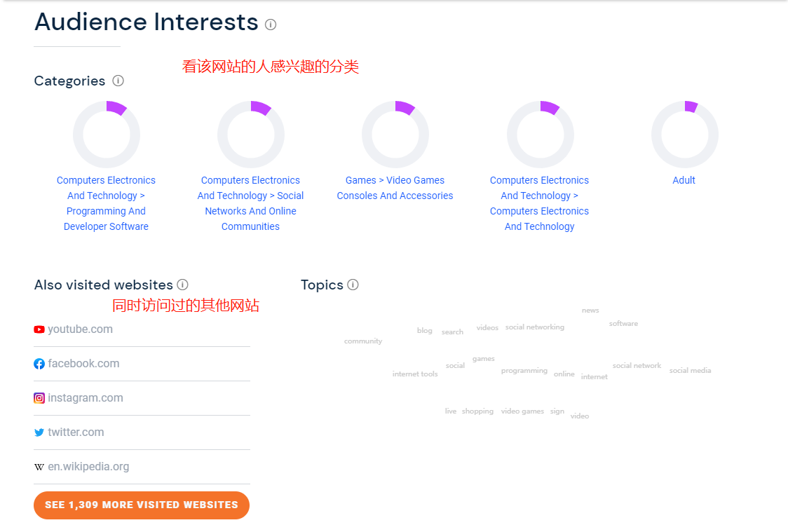
Task: Click the Twitter bird icon
Action: pyautogui.click(x=39, y=432)
